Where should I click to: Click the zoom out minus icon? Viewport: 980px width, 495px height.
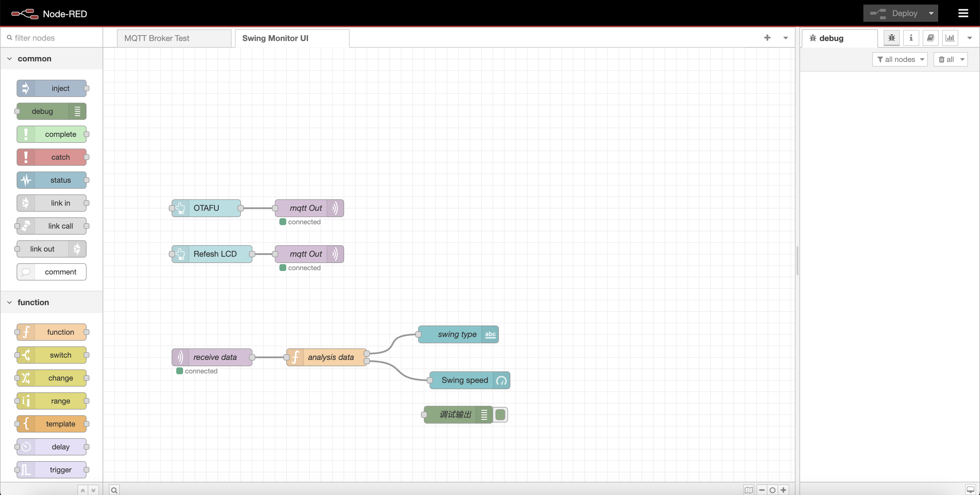(762, 490)
